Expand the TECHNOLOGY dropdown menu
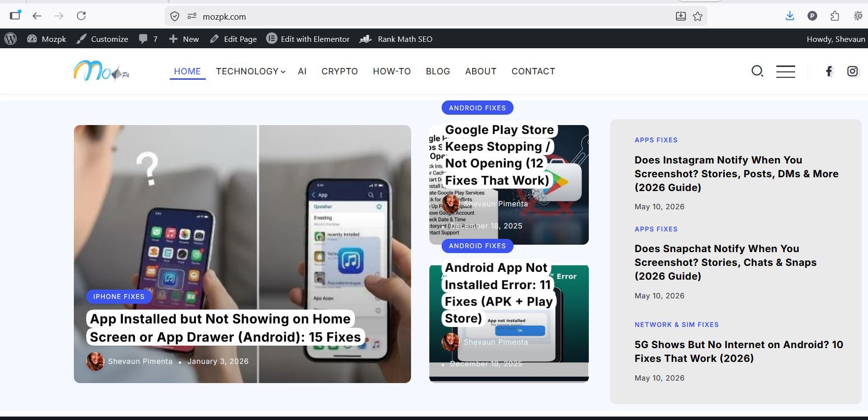The height and width of the screenshot is (420, 868). pyautogui.click(x=251, y=71)
